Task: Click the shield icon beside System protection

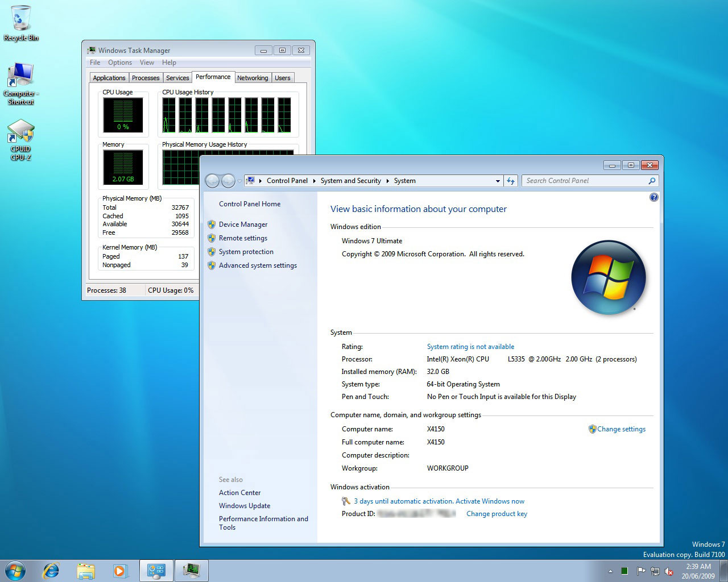Action: 212,252
